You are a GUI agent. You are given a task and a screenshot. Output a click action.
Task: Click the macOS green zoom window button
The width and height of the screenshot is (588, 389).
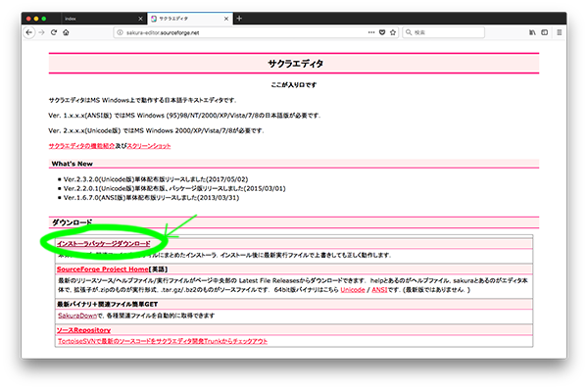coord(44,19)
